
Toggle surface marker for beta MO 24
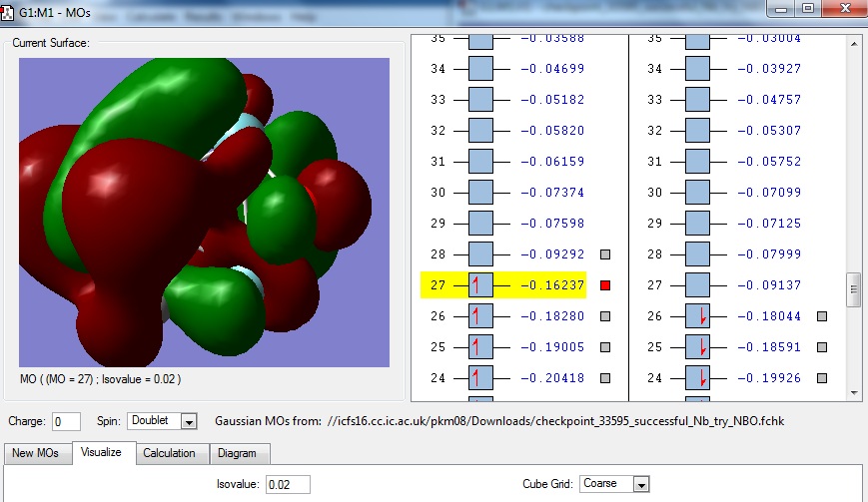[x=822, y=378]
